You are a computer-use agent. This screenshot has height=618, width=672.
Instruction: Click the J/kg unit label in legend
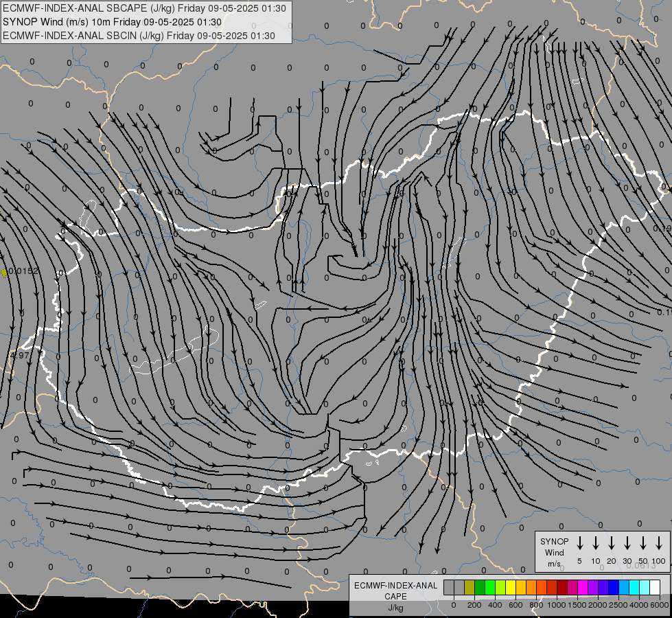point(395,608)
